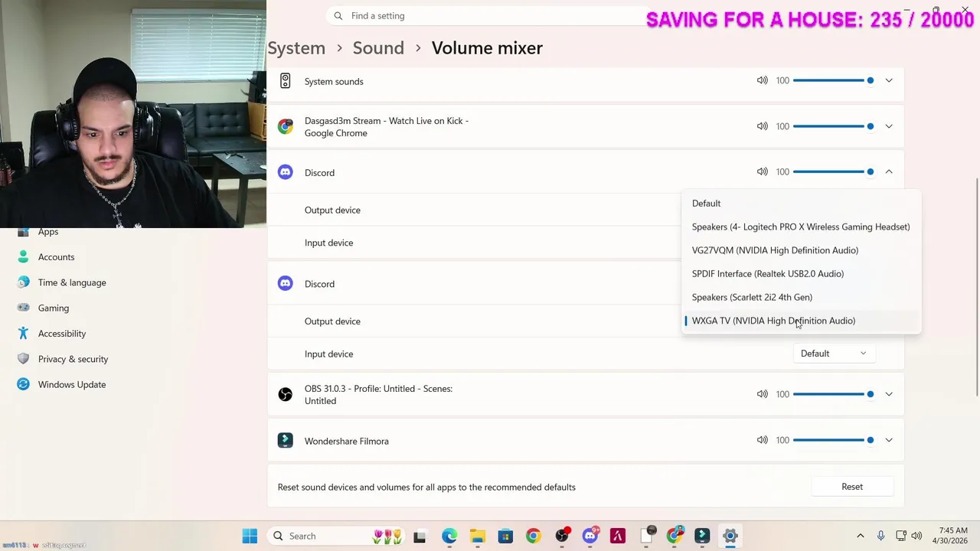The image size is (980, 551).
Task: Select SPDIF Interface Realtek USB2.0 Audio
Action: pyautogui.click(x=802, y=274)
